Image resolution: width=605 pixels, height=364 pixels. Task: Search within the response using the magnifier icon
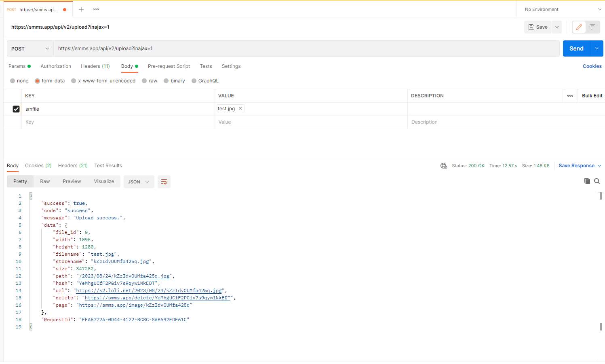[597, 181]
